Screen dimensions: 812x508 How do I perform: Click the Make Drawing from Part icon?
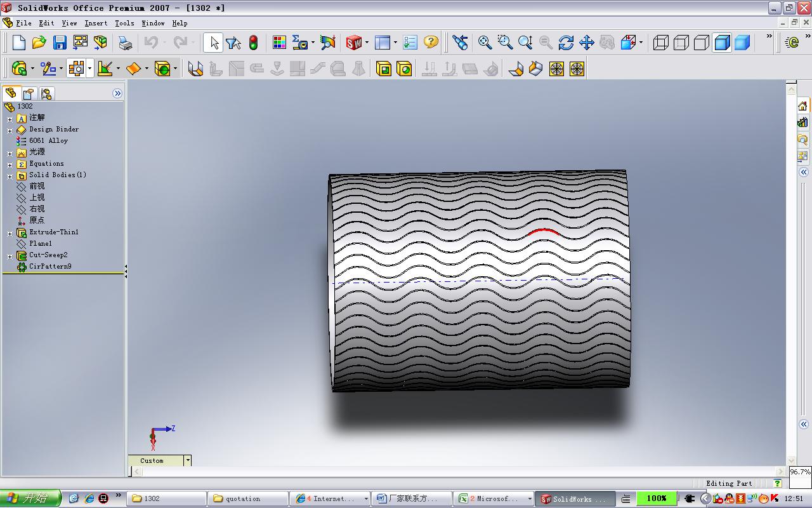(80, 43)
